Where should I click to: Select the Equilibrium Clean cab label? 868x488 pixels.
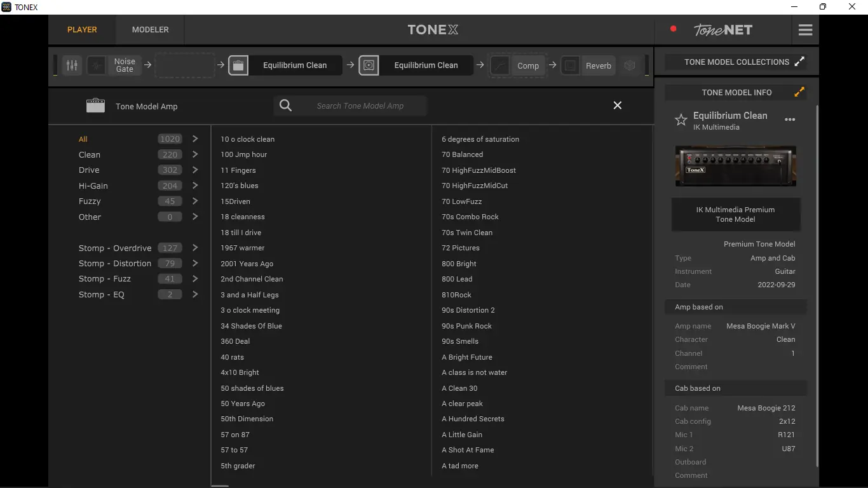[426, 65]
